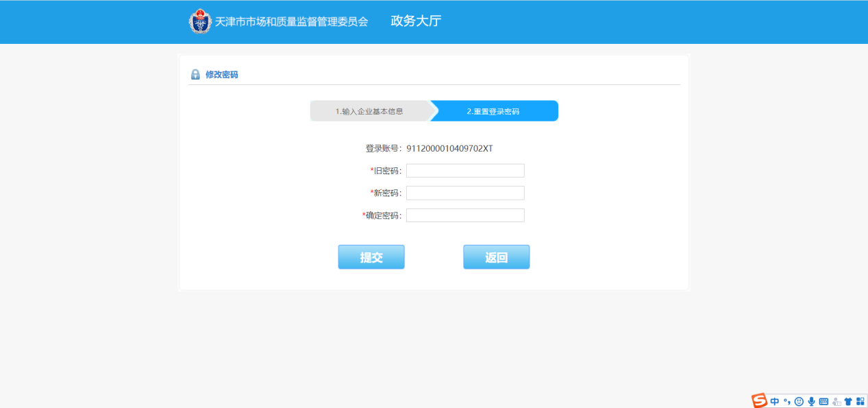Click into the 新密码 field
Image resolution: width=868 pixels, height=408 pixels.
tap(465, 193)
